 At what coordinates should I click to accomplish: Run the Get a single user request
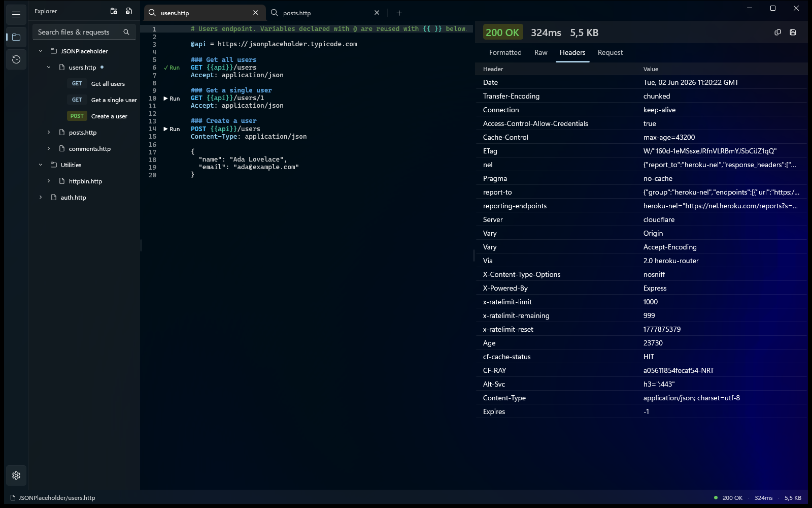pyautogui.click(x=172, y=99)
